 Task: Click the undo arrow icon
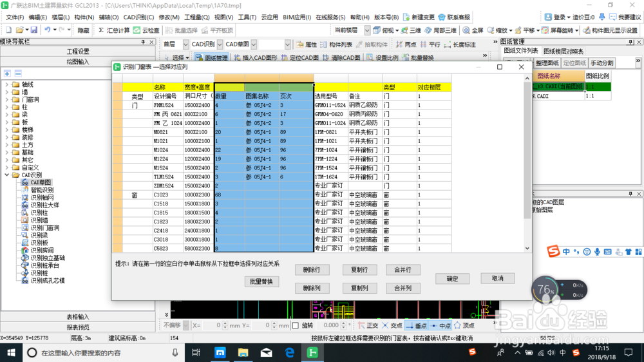(48, 30)
